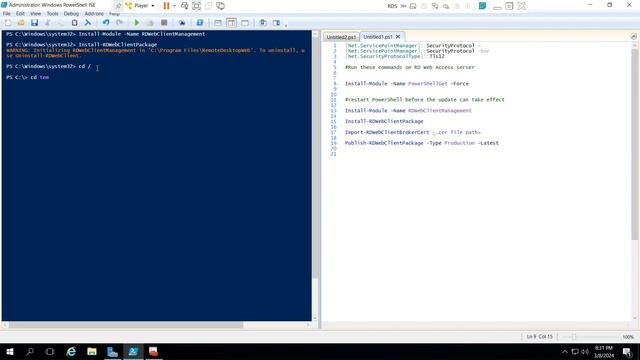The image size is (640, 360).
Task: Stop operation using the square stop icon
Action: [164, 23]
